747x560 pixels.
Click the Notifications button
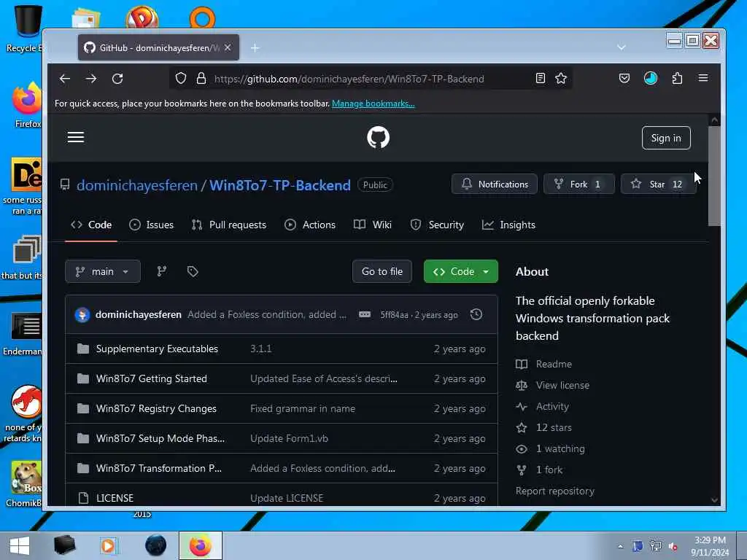(x=495, y=184)
